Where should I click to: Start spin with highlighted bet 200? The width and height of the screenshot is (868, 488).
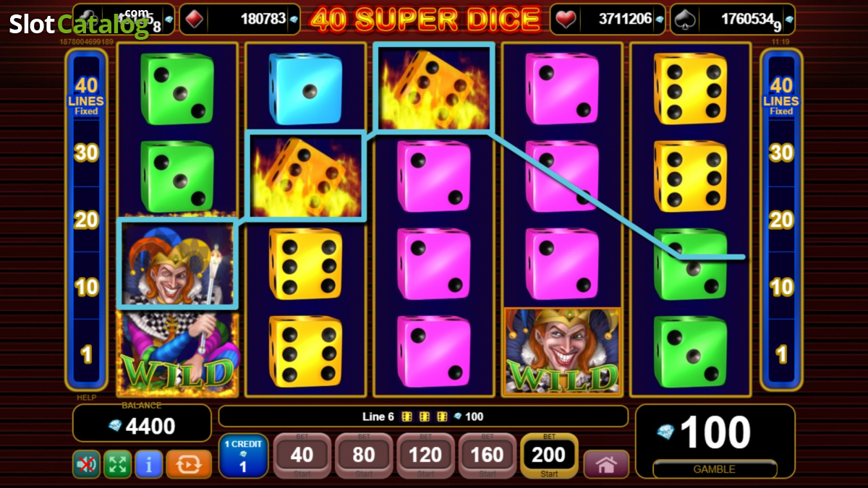click(549, 456)
